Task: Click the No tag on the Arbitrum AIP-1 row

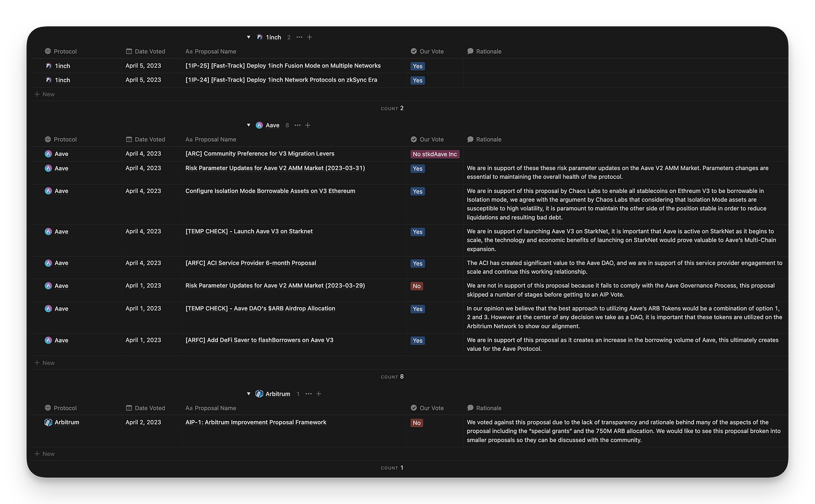Action: (x=416, y=423)
